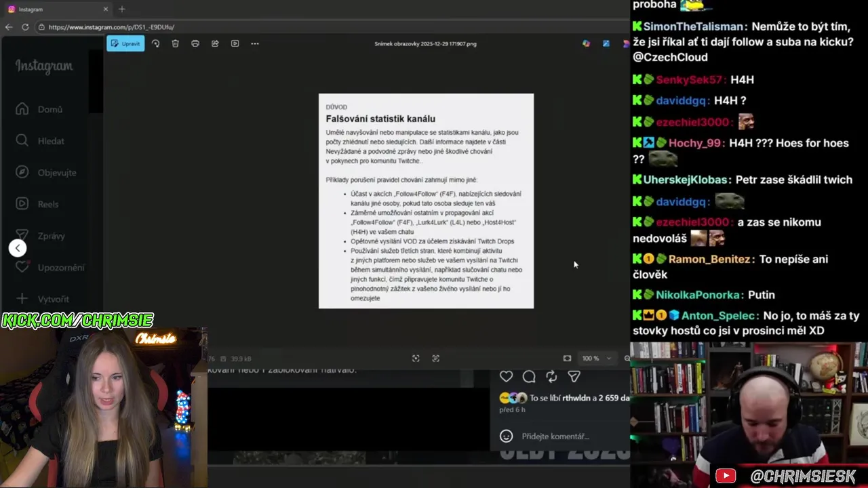The height and width of the screenshot is (488, 868).
Task: Rotate the image in Photos toolbar
Action: pyautogui.click(x=155, y=43)
